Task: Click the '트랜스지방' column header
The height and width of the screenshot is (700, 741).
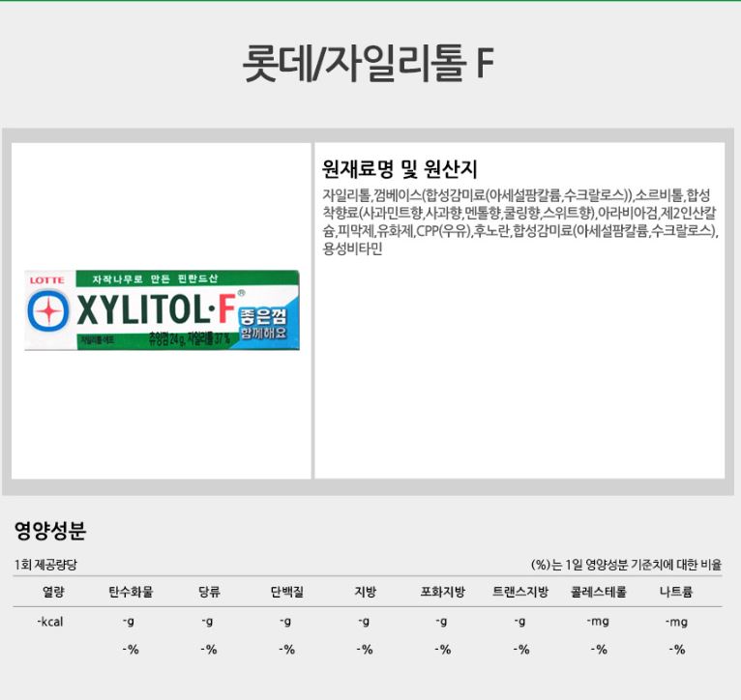Action: 520,592
